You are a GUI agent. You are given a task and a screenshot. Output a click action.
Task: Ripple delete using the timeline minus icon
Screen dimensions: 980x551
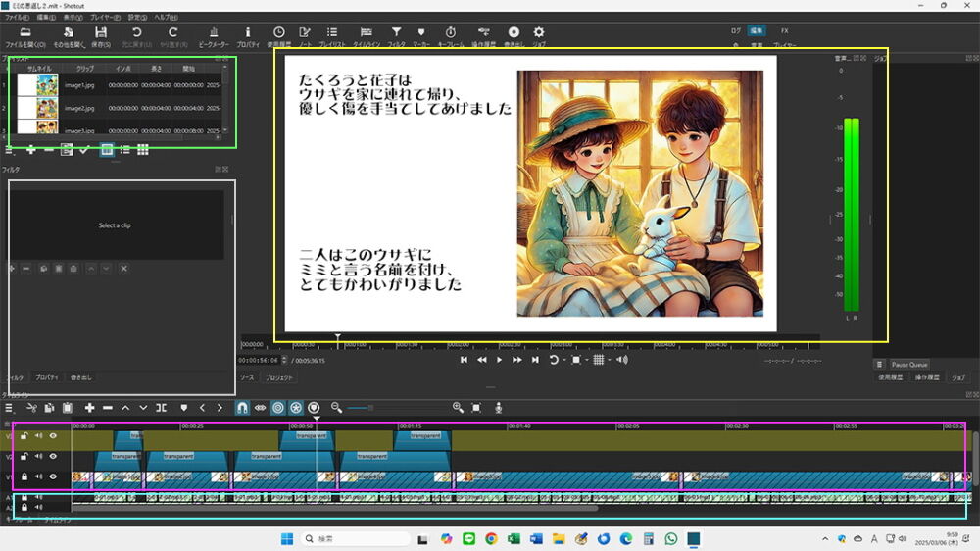pyautogui.click(x=108, y=408)
